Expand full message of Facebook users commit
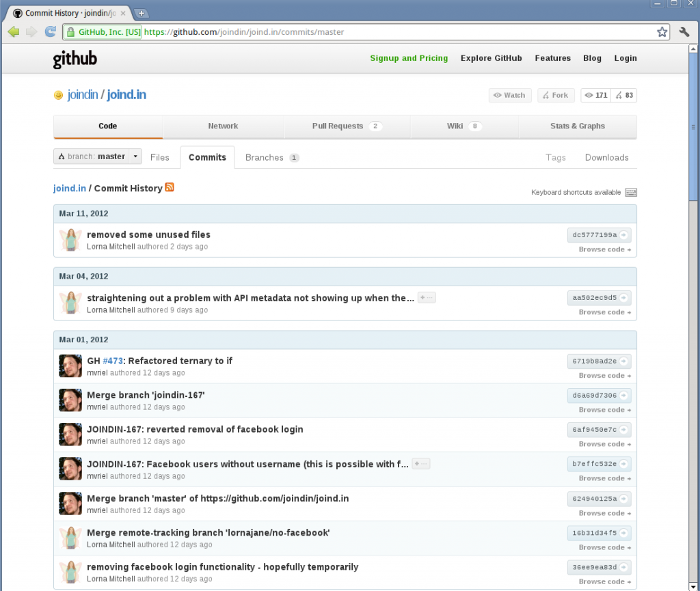The width and height of the screenshot is (700, 591). 420,464
